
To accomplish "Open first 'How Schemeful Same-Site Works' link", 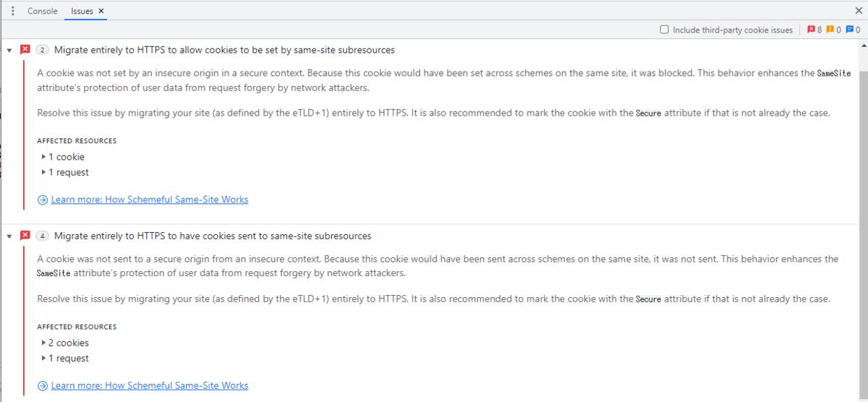I will [149, 200].
